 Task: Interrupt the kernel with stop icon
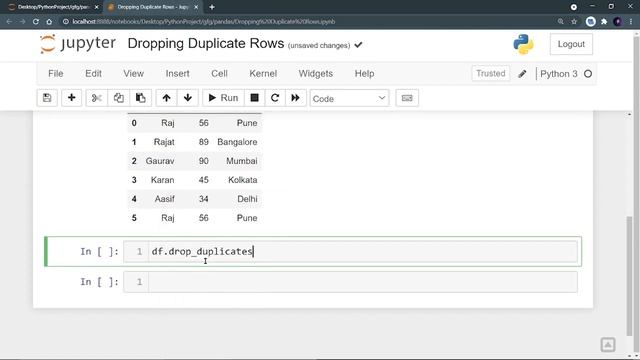coord(254,98)
